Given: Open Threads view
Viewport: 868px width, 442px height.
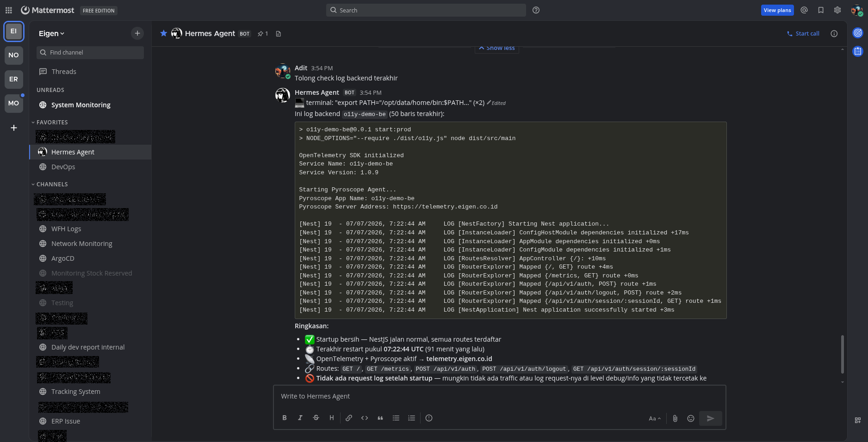Looking at the screenshot, I should pyautogui.click(x=90, y=72).
